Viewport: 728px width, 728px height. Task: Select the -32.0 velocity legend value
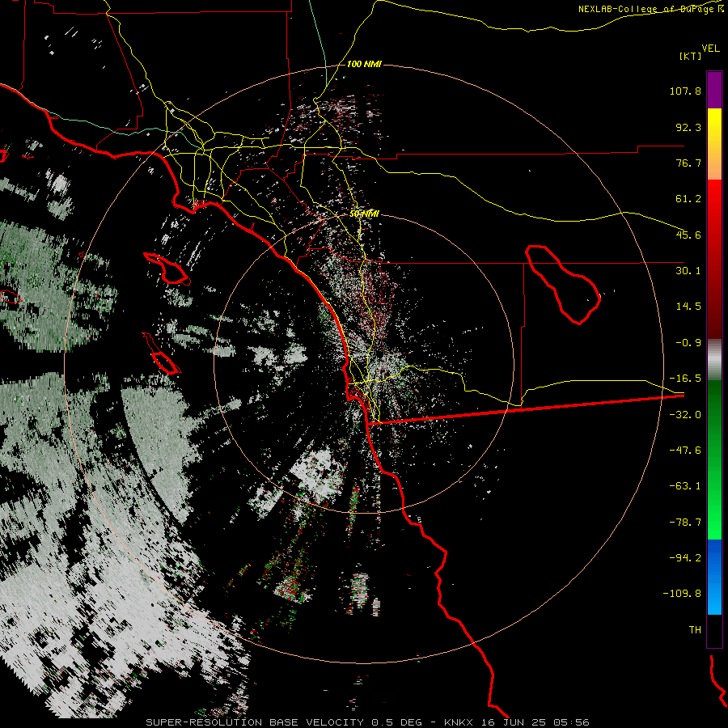(x=685, y=415)
